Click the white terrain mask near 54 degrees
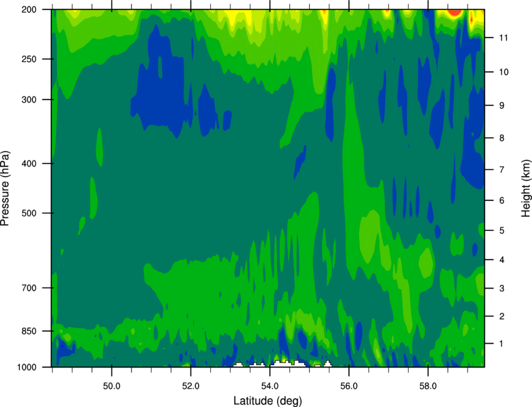Image resolution: width=532 pixels, height=407 pixels. click(x=288, y=364)
